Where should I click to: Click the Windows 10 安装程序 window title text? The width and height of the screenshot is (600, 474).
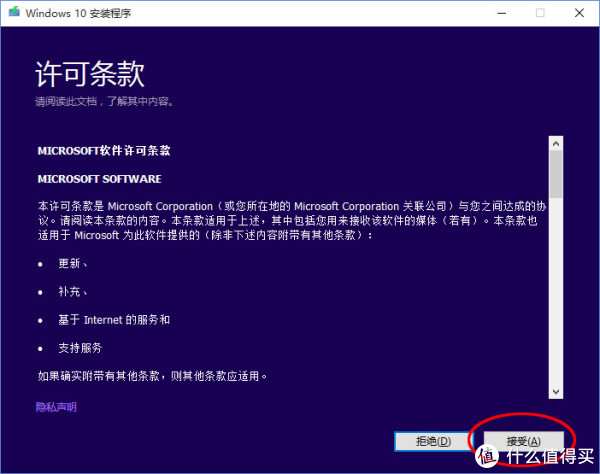(x=78, y=13)
